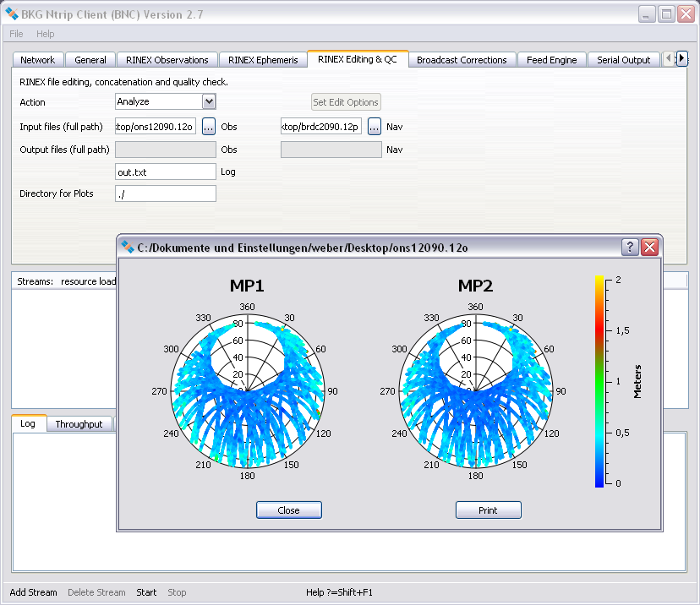Click Start in the bottom bar
The height and width of the screenshot is (605, 700).
pyautogui.click(x=146, y=592)
